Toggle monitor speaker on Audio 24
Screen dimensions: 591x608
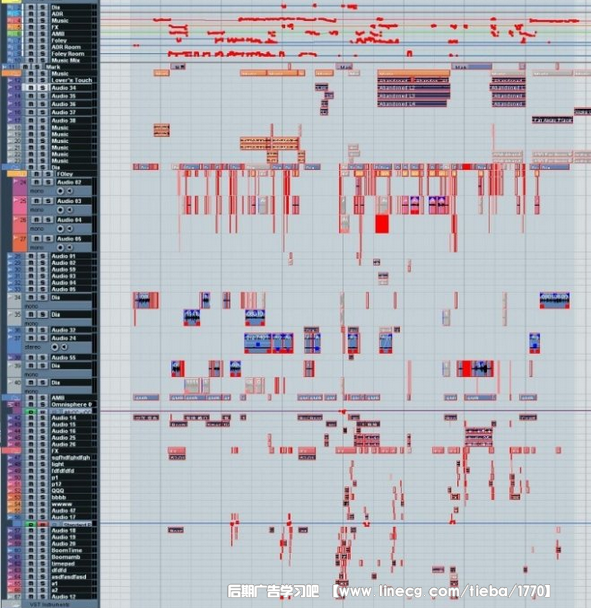coord(64,347)
